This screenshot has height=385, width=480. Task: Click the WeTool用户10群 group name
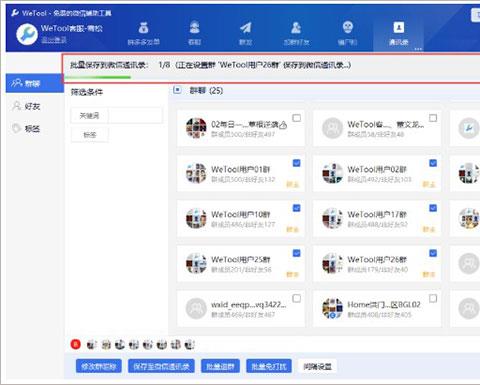240,214
